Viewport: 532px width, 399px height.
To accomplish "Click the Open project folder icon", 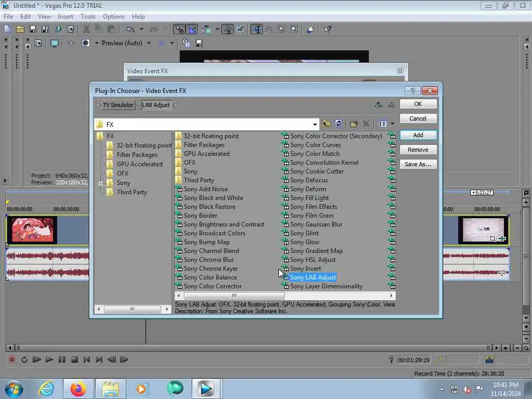I will 20,29.
